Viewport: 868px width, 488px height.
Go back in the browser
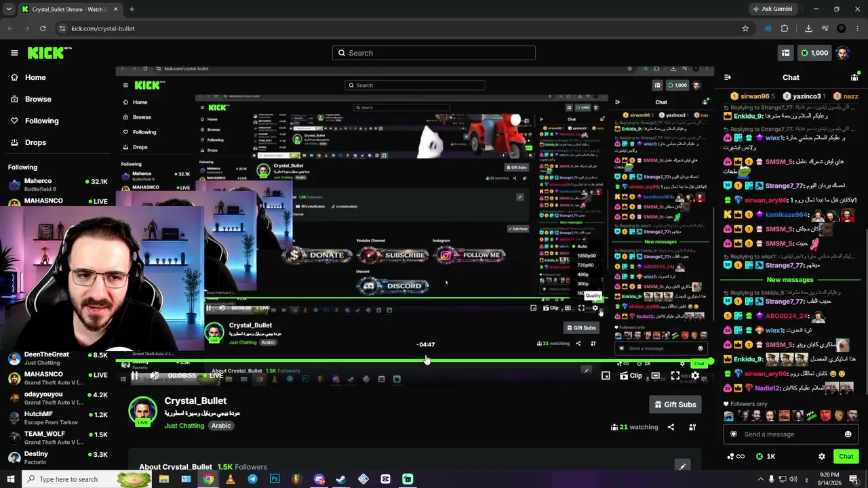(x=10, y=28)
